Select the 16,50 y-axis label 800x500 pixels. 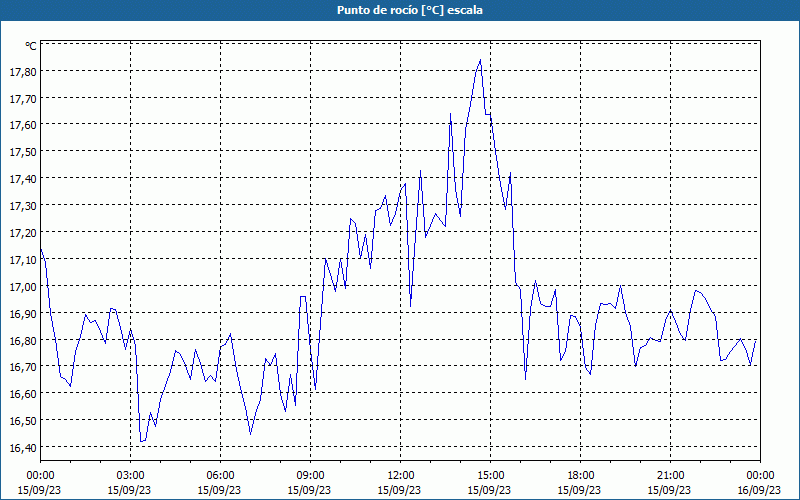click(23, 421)
